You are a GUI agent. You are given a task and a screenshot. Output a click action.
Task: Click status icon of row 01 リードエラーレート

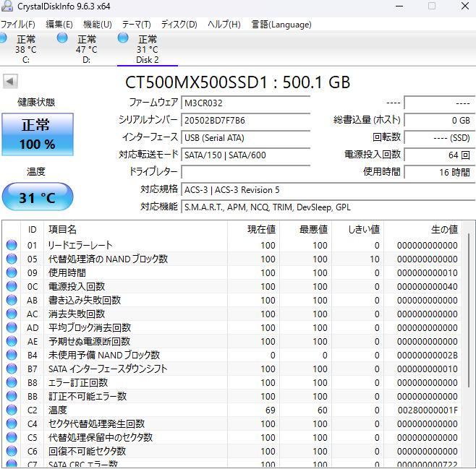point(12,245)
